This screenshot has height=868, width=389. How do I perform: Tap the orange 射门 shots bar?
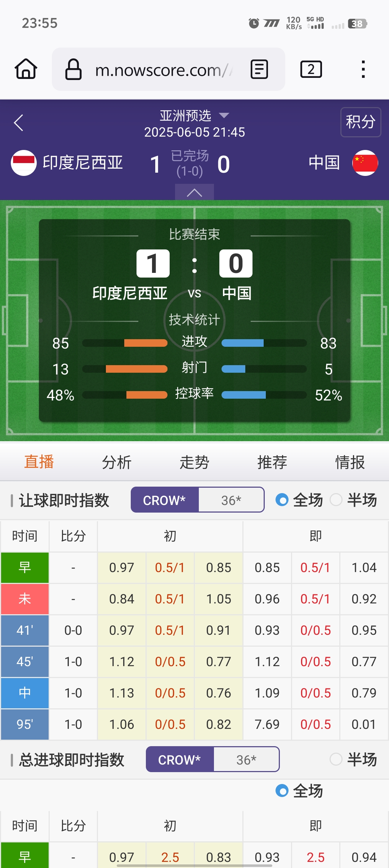point(137,369)
